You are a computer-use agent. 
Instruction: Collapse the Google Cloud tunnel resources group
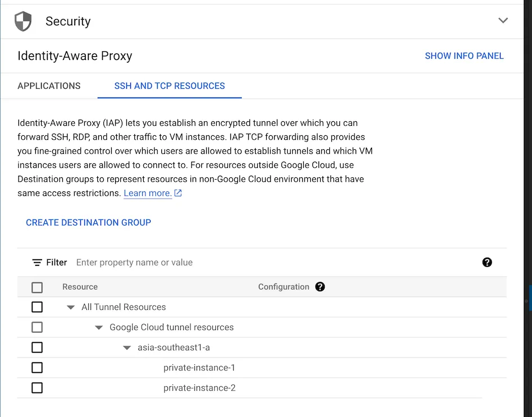point(99,327)
